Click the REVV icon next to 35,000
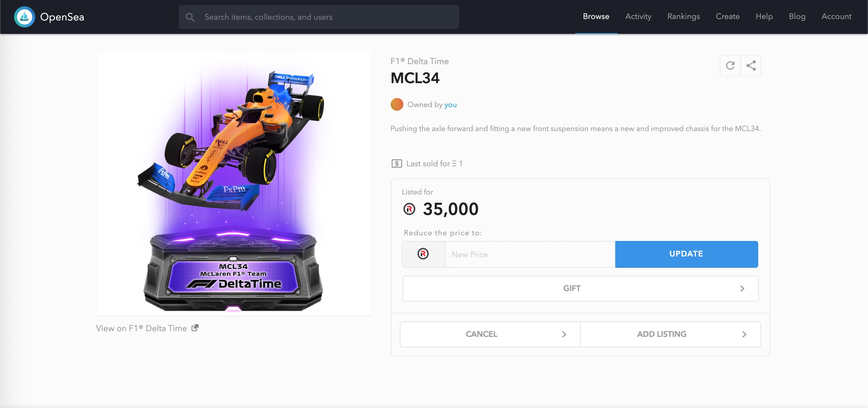The height and width of the screenshot is (408, 868). pyautogui.click(x=409, y=209)
